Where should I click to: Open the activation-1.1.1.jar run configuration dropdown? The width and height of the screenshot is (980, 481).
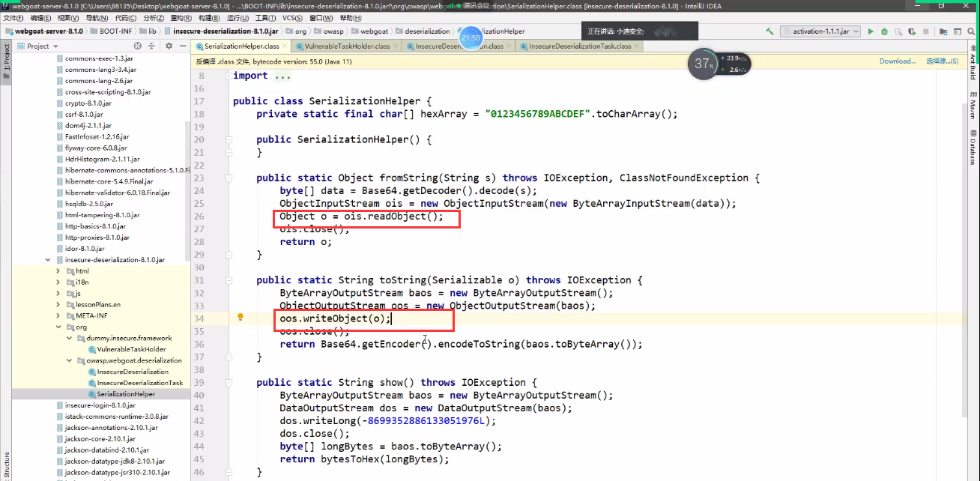[819, 31]
